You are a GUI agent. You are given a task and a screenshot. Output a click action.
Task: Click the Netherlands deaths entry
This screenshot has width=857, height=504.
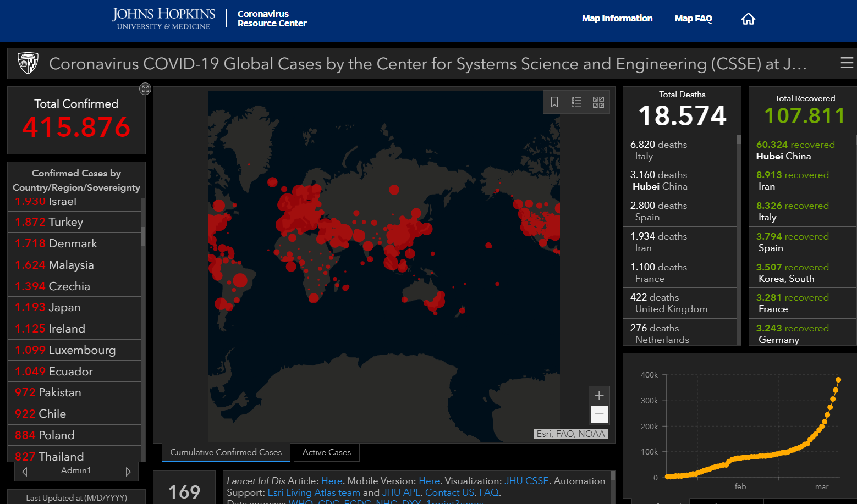coord(680,333)
